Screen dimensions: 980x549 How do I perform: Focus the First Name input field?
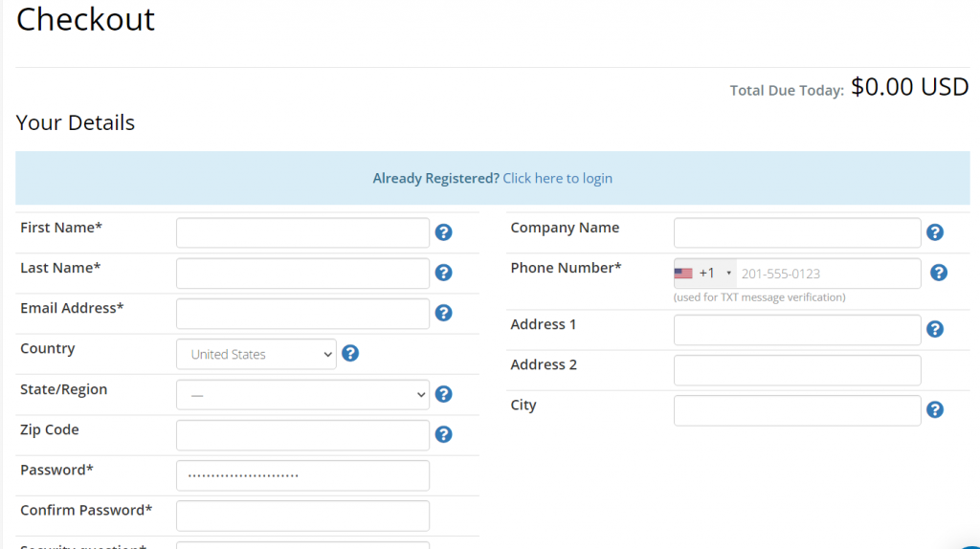coord(302,232)
